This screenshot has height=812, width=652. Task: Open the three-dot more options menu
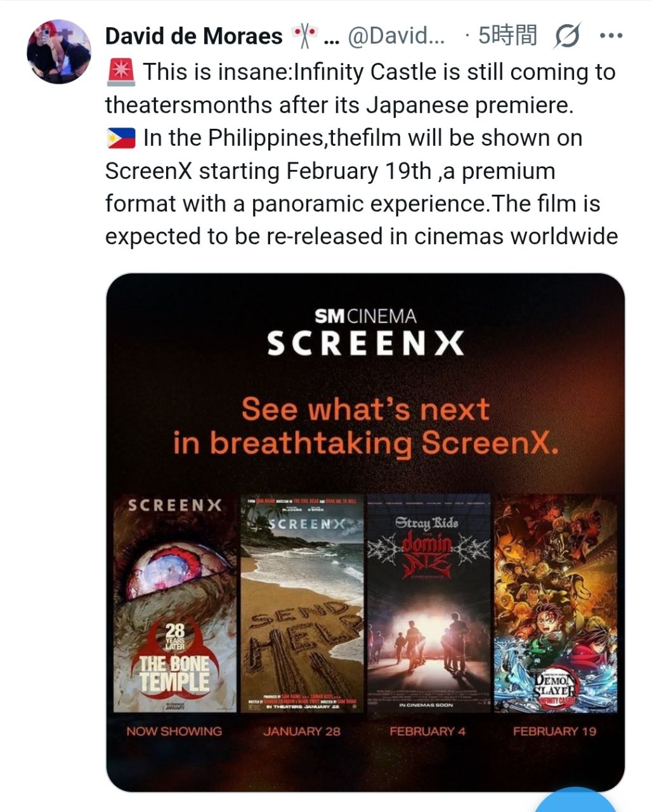[611, 36]
